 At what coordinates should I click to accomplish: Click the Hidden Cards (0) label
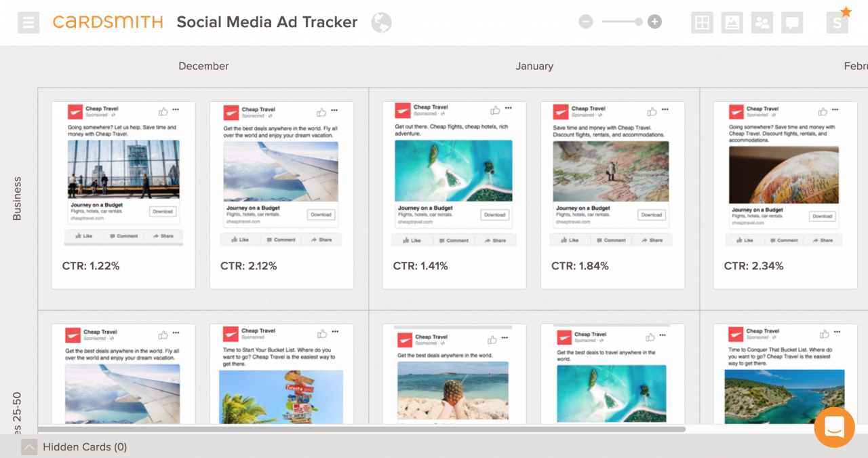click(x=85, y=447)
